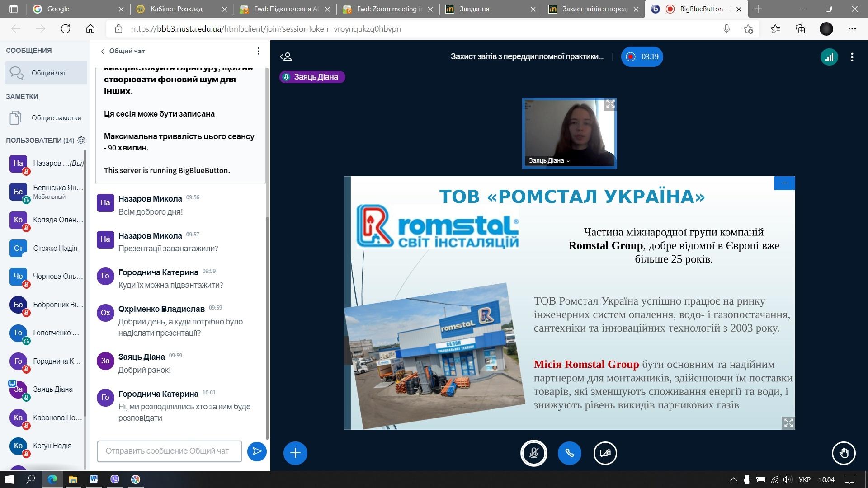The image size is (868, 488).
Task: Open Word from the taskbar
Action: (x=94, y=479)
